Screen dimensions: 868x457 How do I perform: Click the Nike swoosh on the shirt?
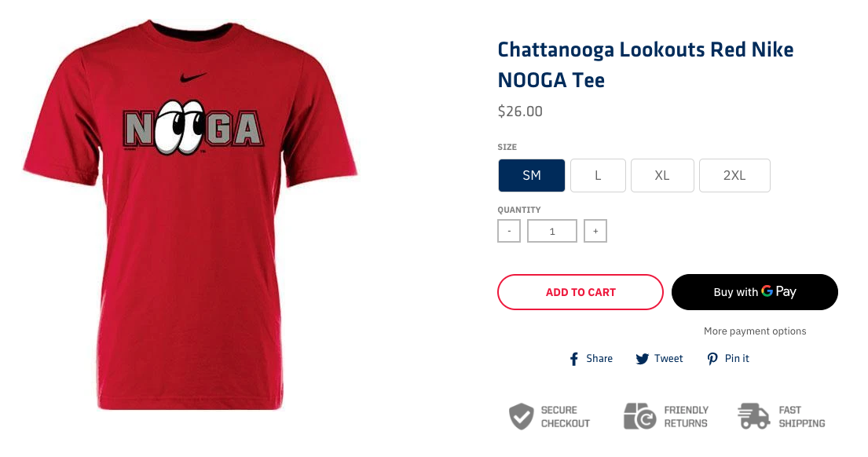[193, 78]
